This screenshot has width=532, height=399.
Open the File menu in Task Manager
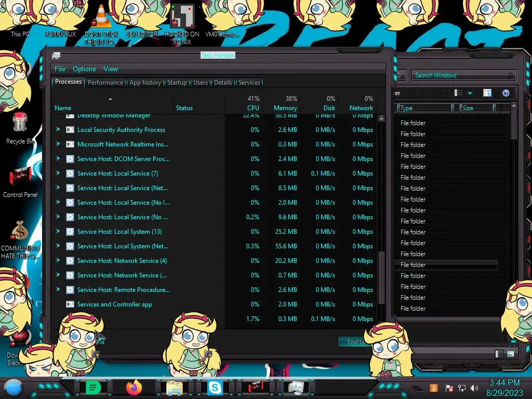[x=60, y=69]
